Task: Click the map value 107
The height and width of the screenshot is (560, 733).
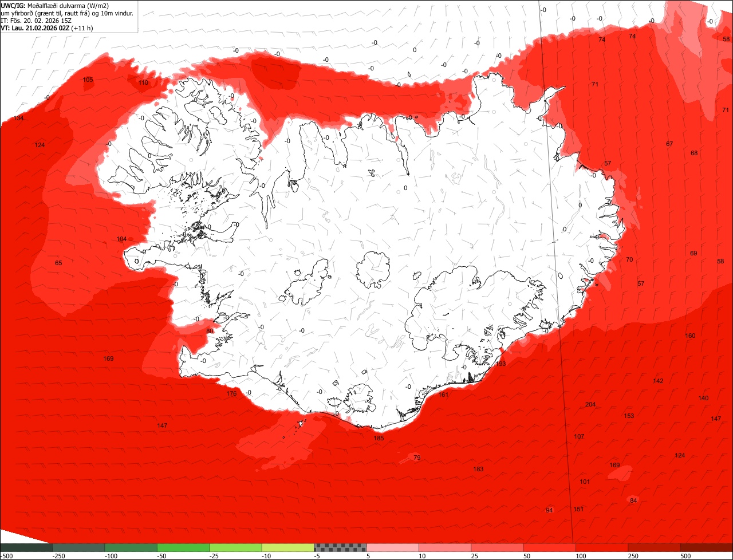Action: click(579, 436)
